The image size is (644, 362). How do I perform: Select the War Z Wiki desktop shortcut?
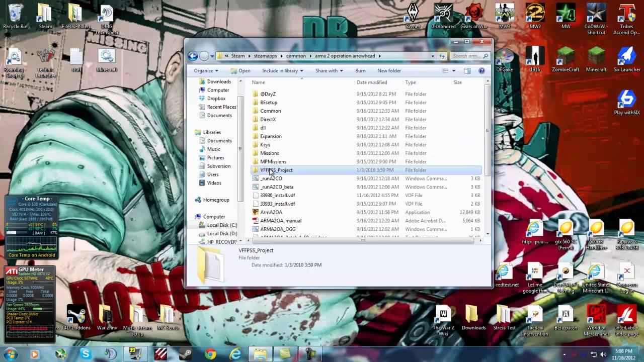(x=443, y=320)
